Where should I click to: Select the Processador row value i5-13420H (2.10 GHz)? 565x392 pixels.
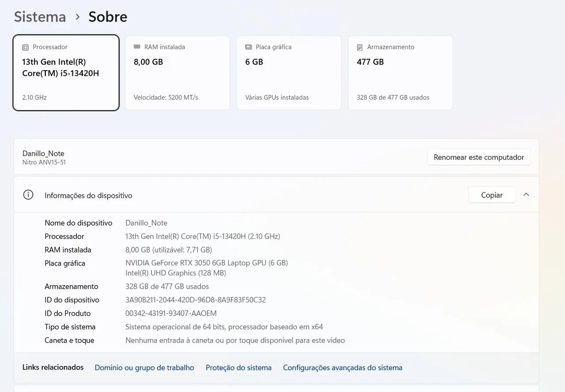[x=203, y=237]
